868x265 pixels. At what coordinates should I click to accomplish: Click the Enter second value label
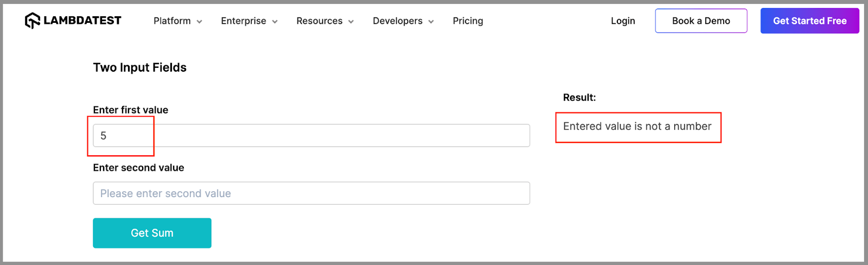[138, 168]
